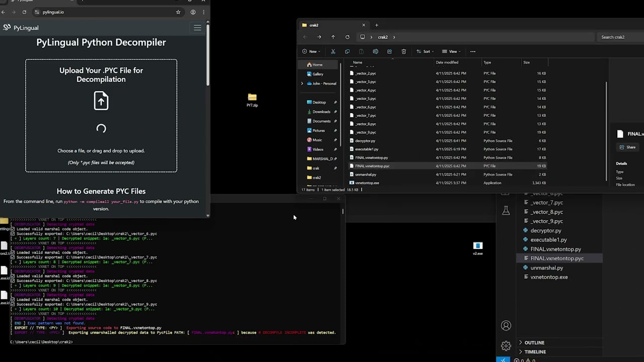Open the browser three-dot menu

pyautogui.click(x=204, y=12)
